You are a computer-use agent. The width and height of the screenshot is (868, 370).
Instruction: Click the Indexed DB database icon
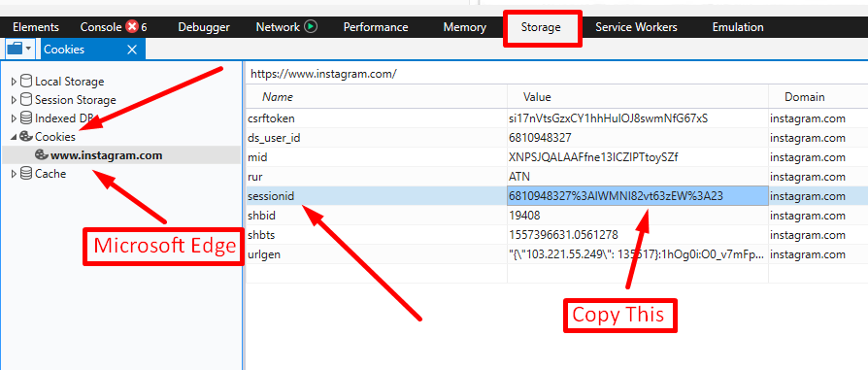(26, 118)
